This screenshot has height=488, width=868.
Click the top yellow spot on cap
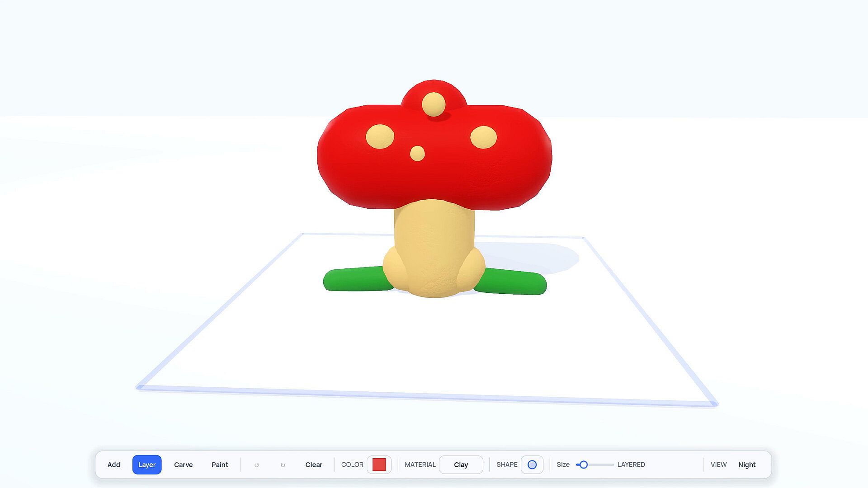coord(434,104)
